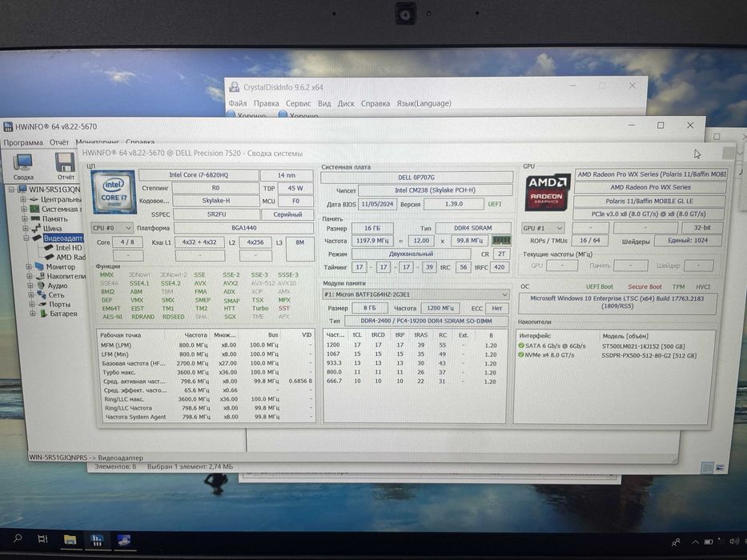Image resolution: width=747 pixels, height=560 pixels.
Task: Click the ST500LM021-1KJ152 [500 GB] drive entry
Action: [643, 346]
